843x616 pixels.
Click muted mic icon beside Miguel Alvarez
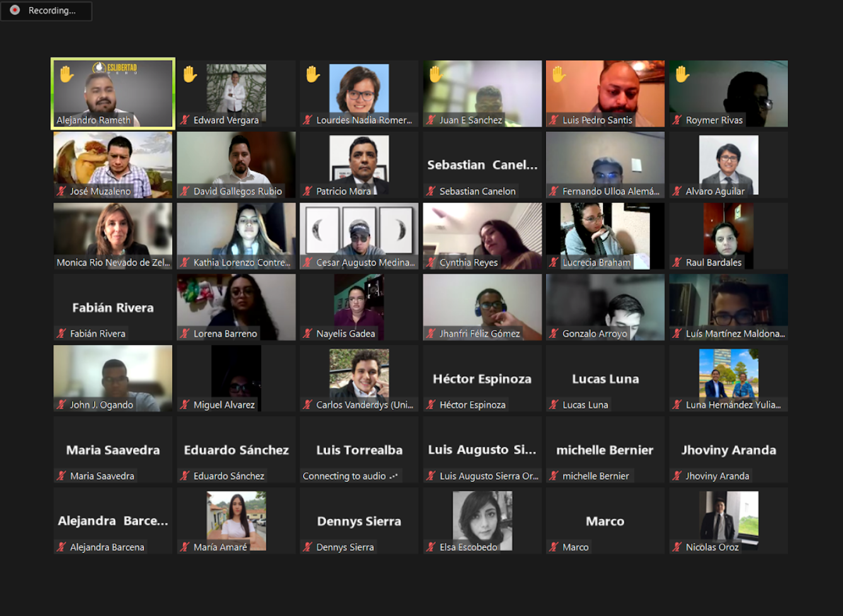pyautogui.click(x=185, y=405)
